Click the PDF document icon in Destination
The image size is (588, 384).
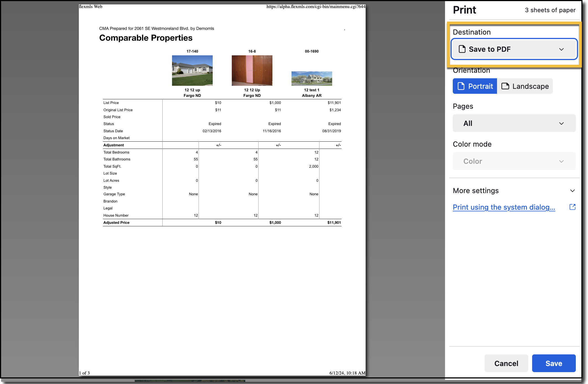[462, 49]
